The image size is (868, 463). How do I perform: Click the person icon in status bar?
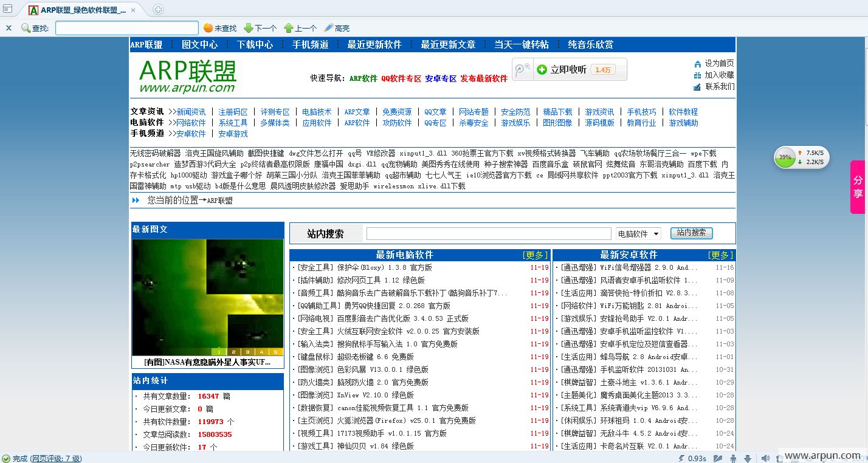click(734, 458)
